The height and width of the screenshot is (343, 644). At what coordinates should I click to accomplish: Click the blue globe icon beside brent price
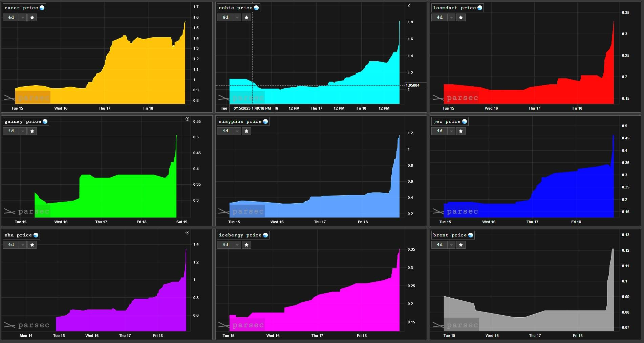tap(471, 235)
